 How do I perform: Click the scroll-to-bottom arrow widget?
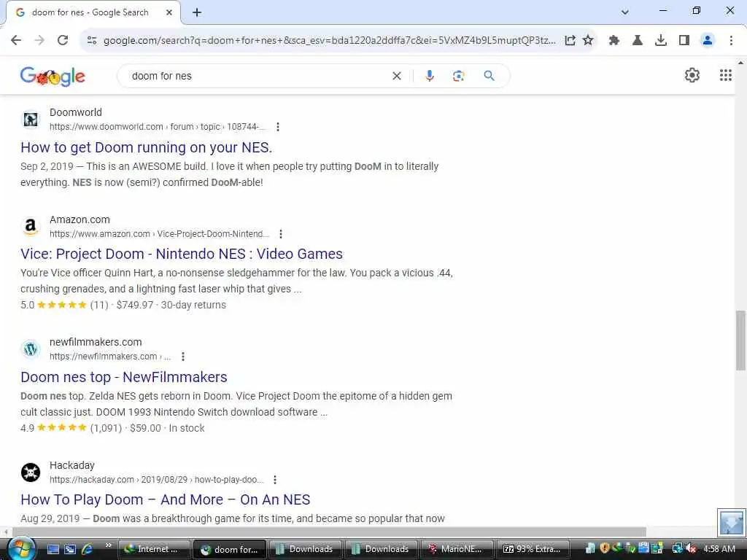731,522
